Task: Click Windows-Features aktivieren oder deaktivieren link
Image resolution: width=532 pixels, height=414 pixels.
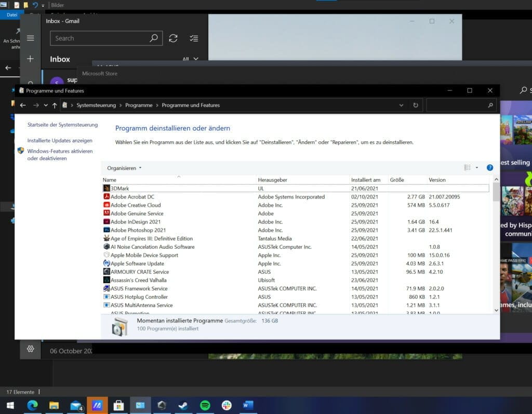Action: point(60,155)
